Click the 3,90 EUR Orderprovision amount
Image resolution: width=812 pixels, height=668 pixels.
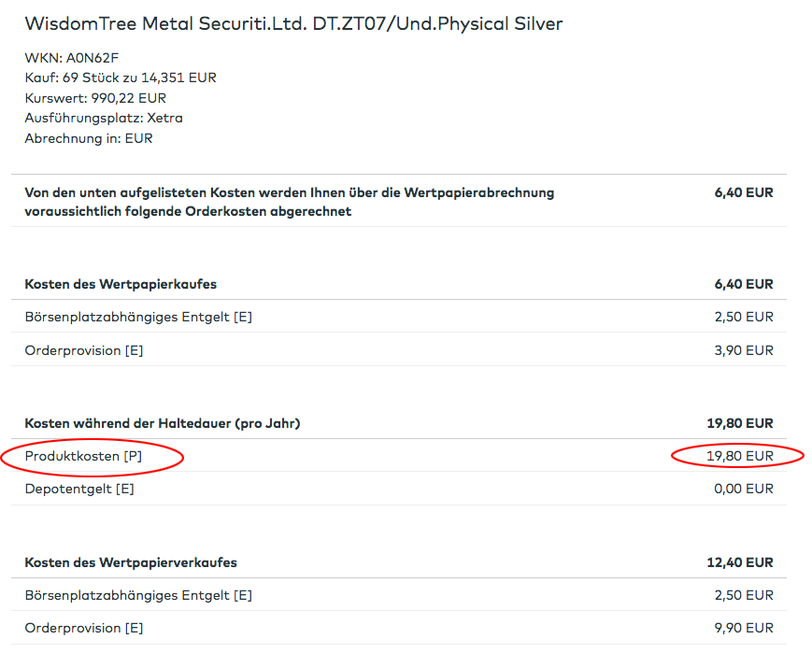pyautogui.click(x=744, y=350)
